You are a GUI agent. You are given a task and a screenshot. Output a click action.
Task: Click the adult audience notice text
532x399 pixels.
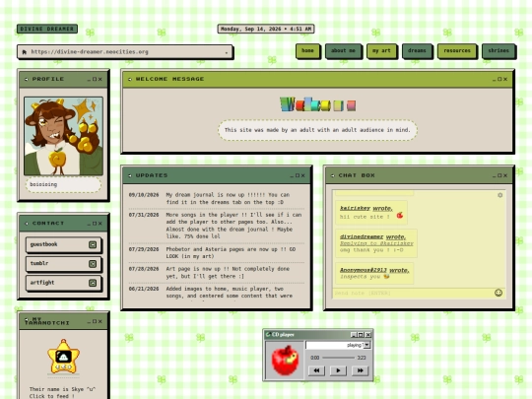(x=317, y=130)
